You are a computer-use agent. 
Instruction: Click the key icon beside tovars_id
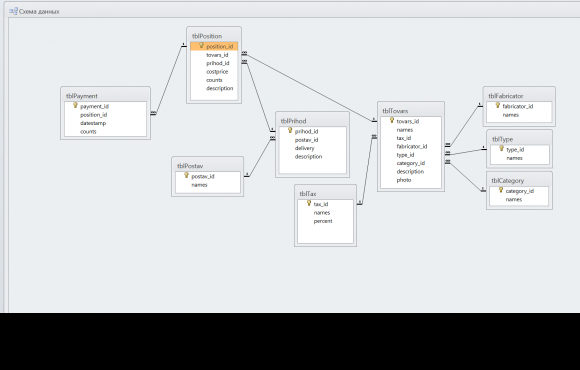[392, 120]
